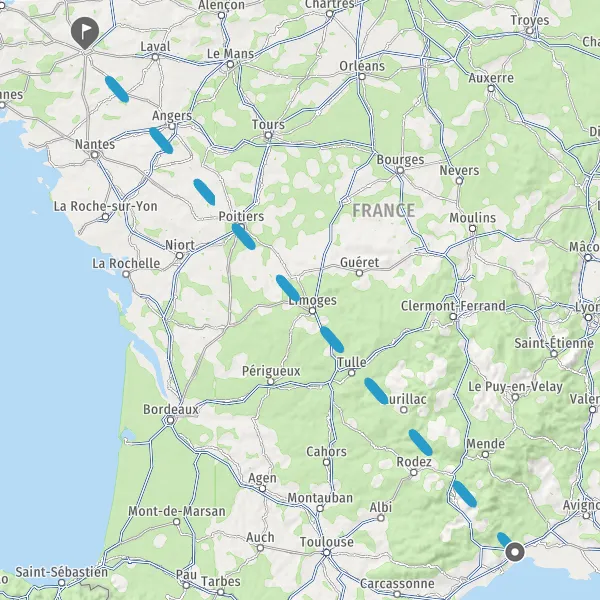Image resolution: width=600 pixels, height=600 pixels.
Task: Click the Périgueux city marker
Action: [x=271, y=382]
